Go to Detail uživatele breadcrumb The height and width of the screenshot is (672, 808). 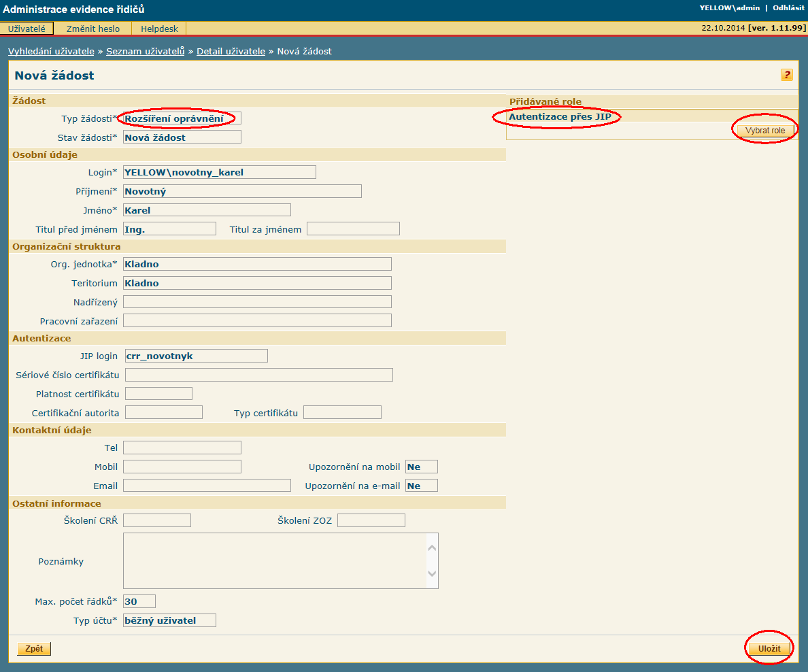click(x=231, y=51)
